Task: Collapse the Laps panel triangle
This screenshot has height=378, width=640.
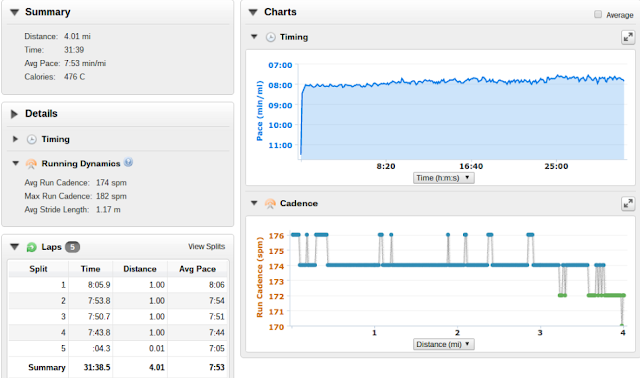Action: coord(15,247)
